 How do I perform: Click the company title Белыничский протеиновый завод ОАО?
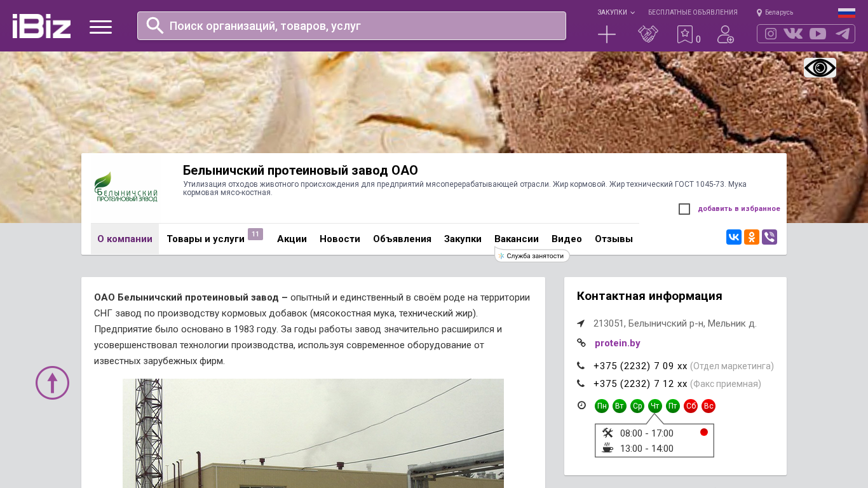pyautogui.click(x=301, y=170)
